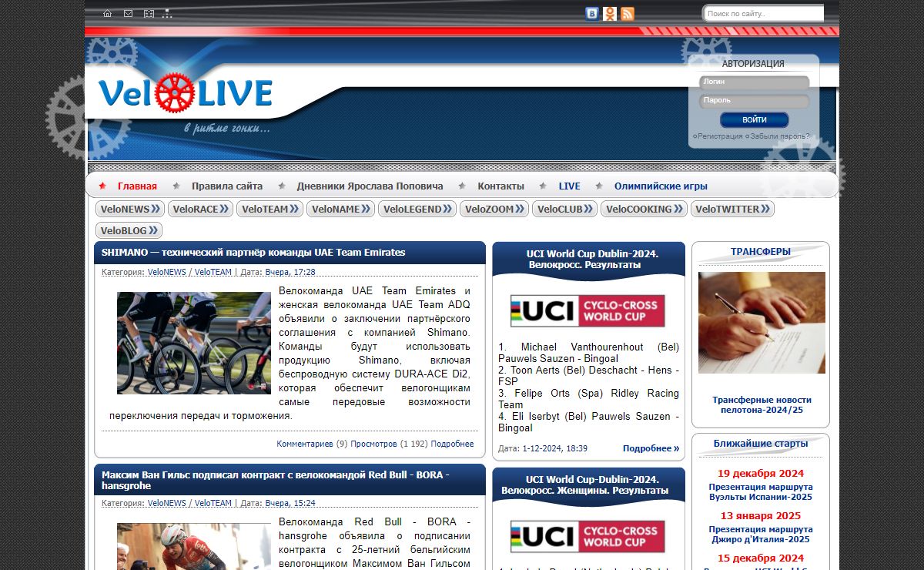Open Правила сайта menu item
This screenshot has height=570, width=924.
pyautogui.click(x=227, y=186)
